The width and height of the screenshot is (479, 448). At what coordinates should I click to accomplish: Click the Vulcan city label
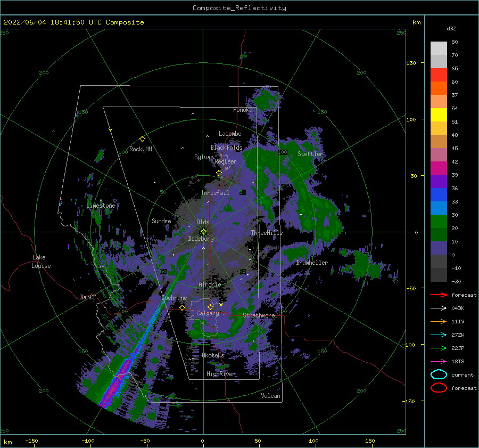click(x=271, y=396)
